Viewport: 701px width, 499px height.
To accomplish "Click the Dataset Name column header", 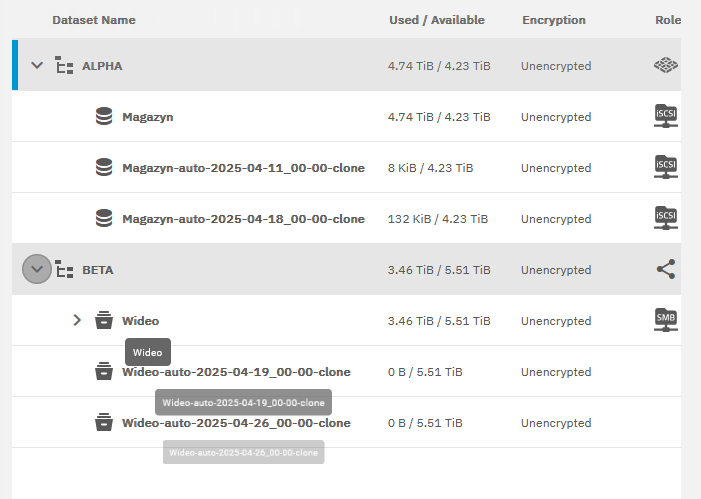I will coord(94,20).
